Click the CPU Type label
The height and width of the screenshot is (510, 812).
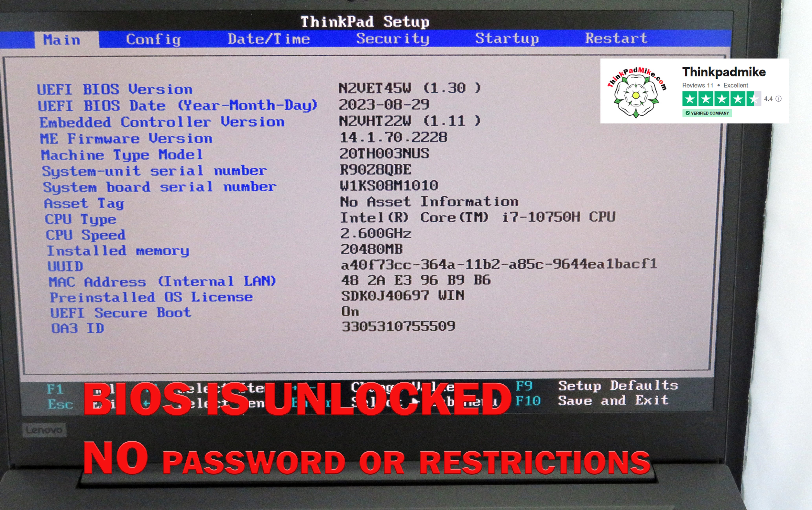(81, 219)
